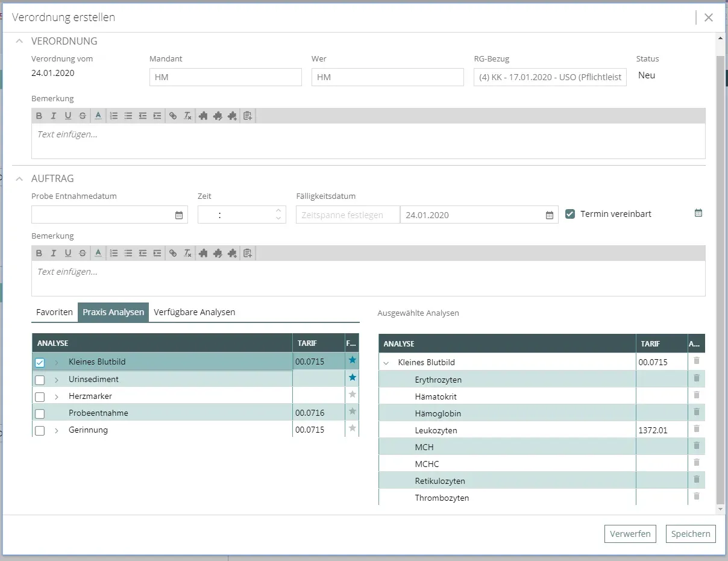The image size is (728, 561).
Task: Click plain puzzle-piece icon in Verordnung Bemerkung toolbar
Action: point(203,116)
